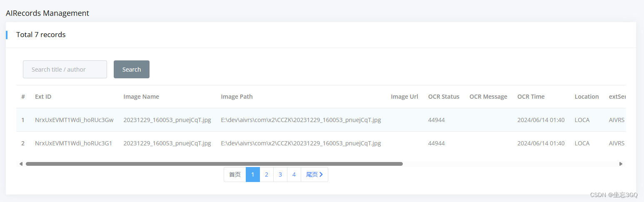
Task: Go to page 4 of the records
Action: pos(294,175)
